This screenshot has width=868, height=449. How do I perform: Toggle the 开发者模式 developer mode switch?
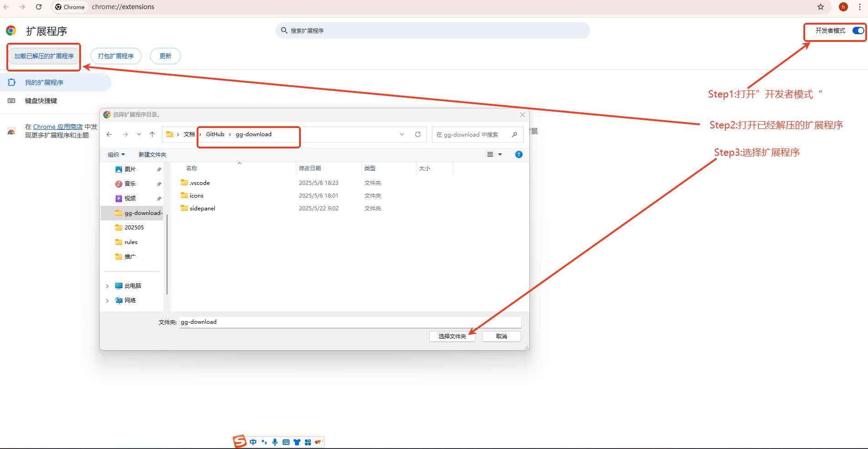(x=858, y=31)
